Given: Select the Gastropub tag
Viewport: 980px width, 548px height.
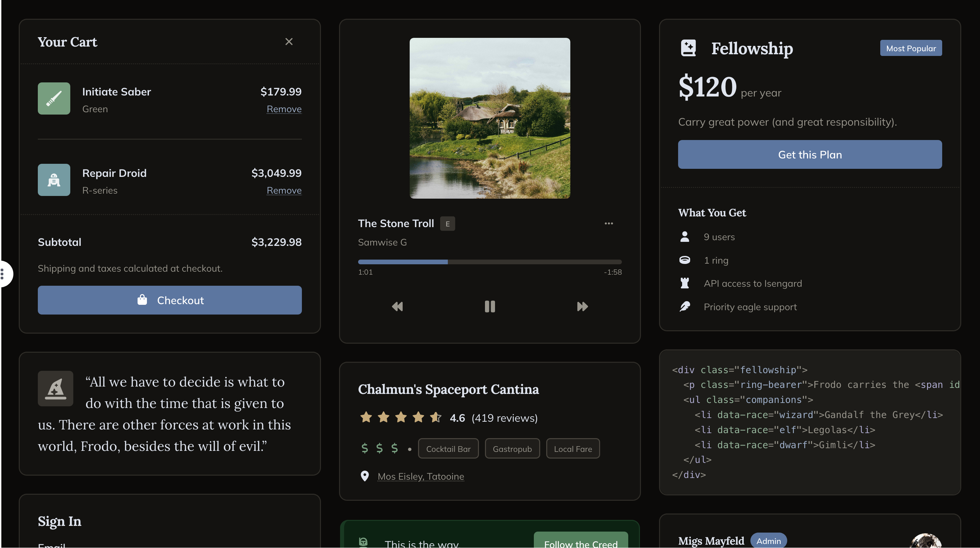Looking at the screenshot, I should 512,449.
